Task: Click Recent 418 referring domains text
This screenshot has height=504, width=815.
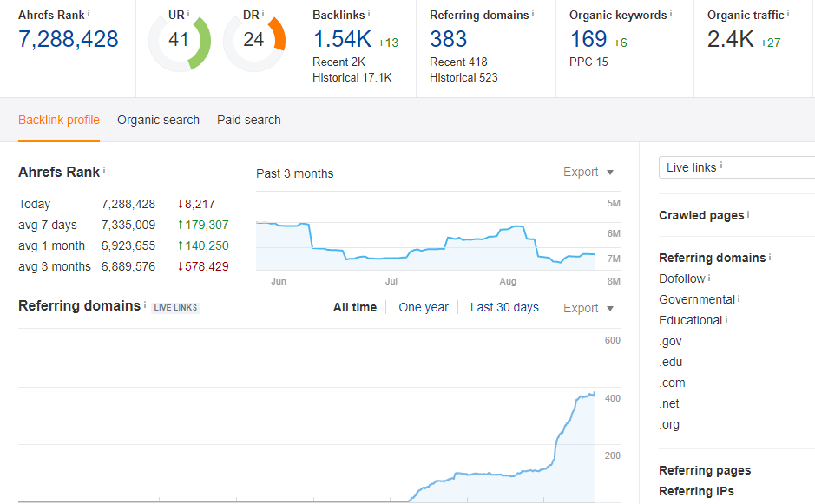Action: tap(458, 62)
